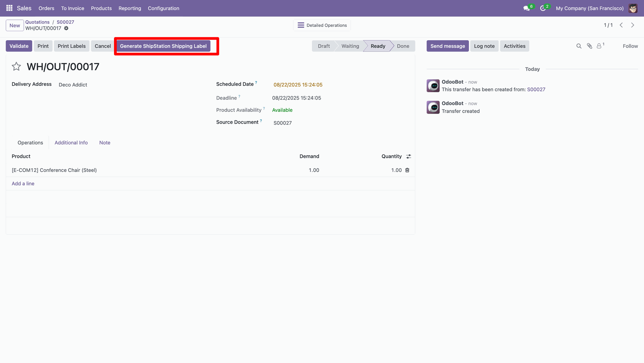This screenshot has height=363, width=644.
Task: Open the conversations chat bubble icon
Action: tap(526, 8)
